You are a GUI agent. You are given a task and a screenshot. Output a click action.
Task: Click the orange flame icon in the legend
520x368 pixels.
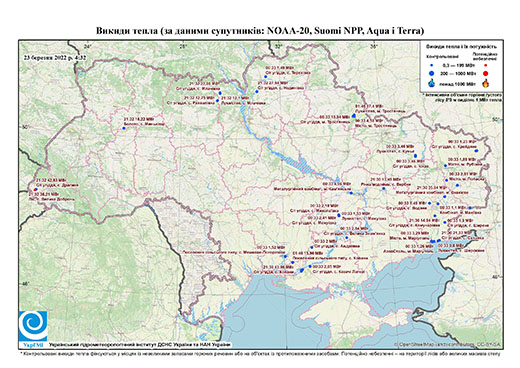coord(485,83)
